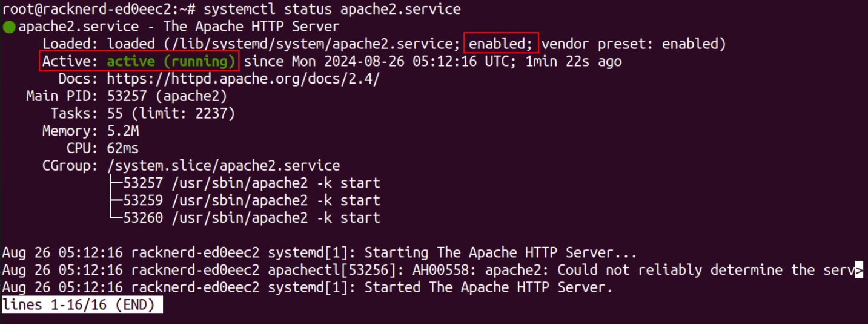Screen dimensions: 868x325
Task: Click the red-boxed 'enabled;' text
Action: (x=501, y=44)
